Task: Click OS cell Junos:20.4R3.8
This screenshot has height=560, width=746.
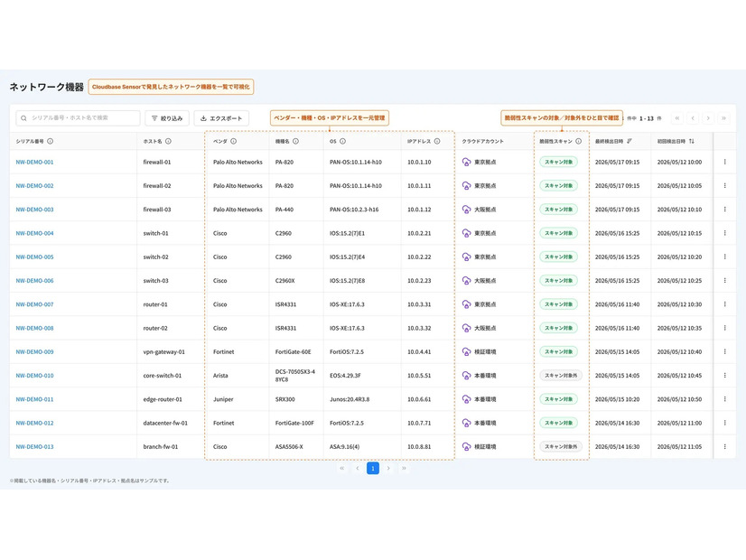Action: 350,399
